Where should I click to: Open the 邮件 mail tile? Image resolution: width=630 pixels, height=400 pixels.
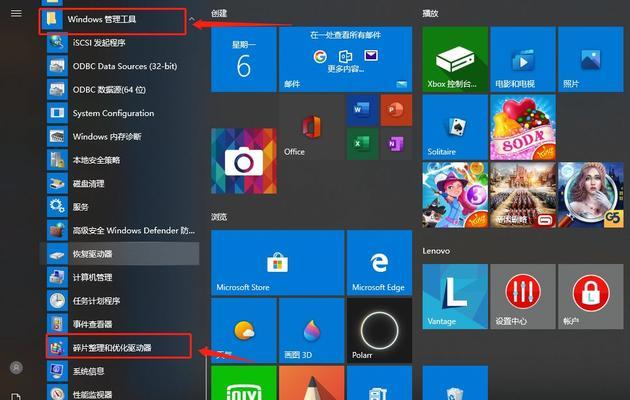pos(346,59)
